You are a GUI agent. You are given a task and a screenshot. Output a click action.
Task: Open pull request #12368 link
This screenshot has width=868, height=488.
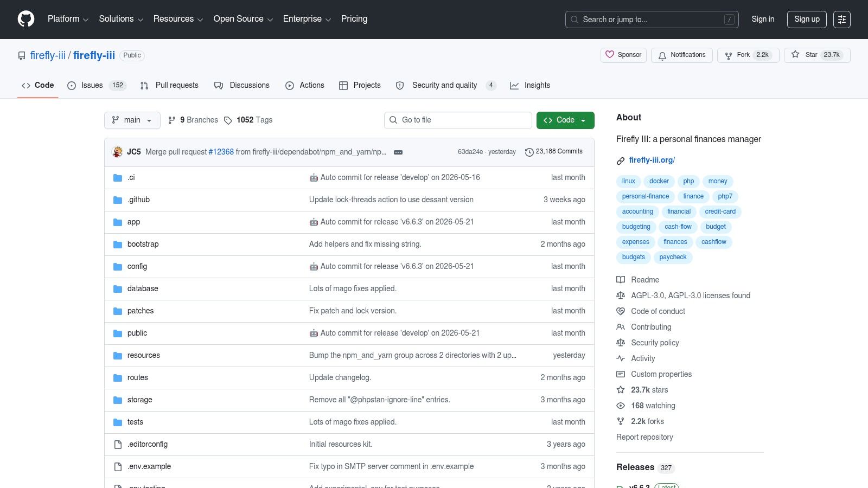pyautogui.click(x=221, y=152)
